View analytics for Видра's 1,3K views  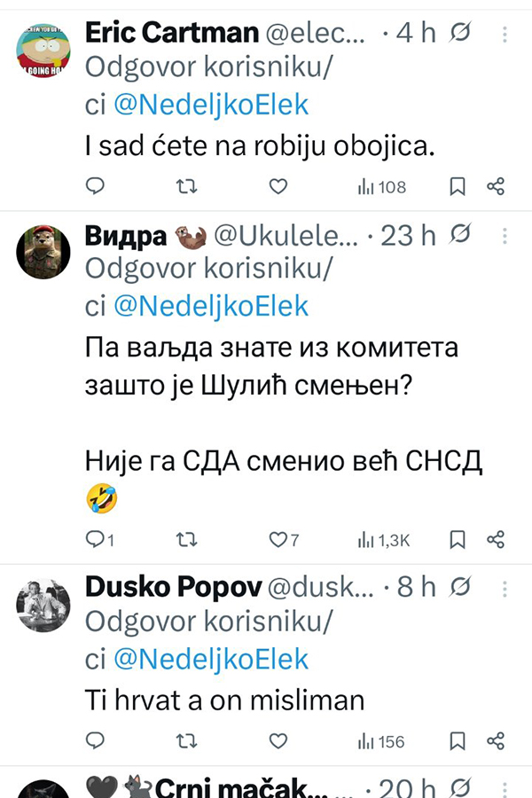[x=382, y=539]
